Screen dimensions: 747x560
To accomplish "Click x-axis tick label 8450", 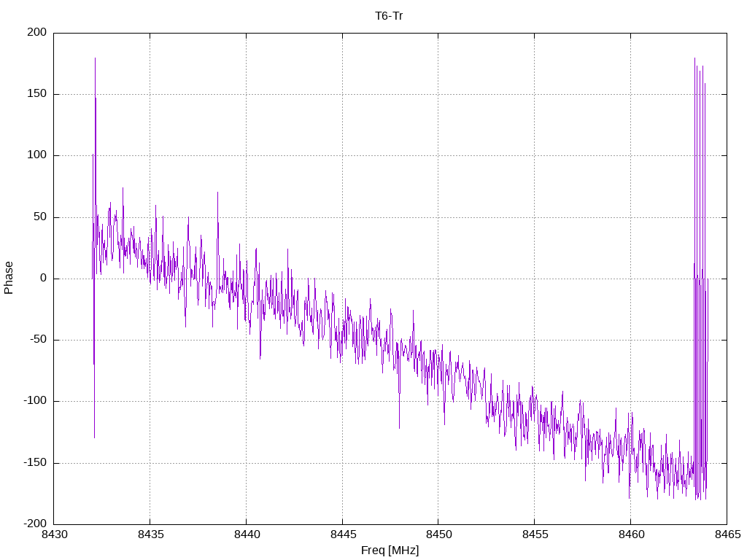I will 438,534.
